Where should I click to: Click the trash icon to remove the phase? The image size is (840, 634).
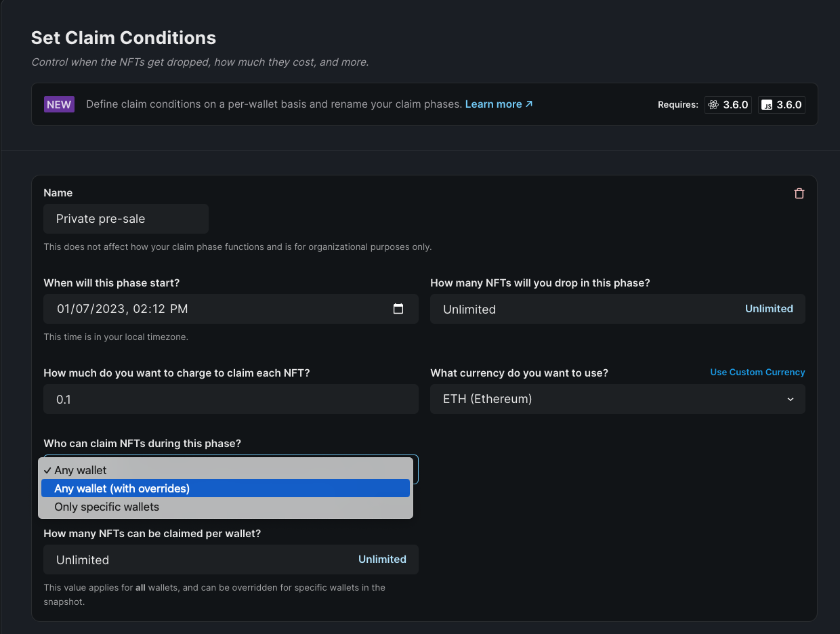799,193
